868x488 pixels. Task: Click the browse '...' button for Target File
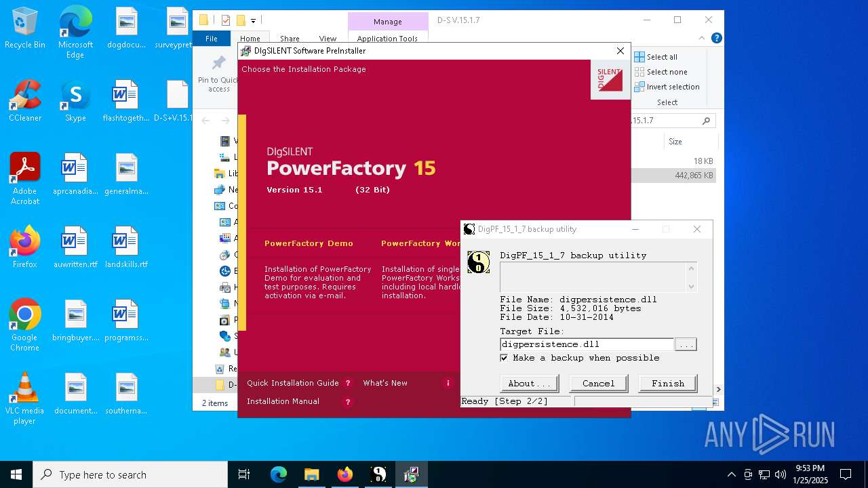tap(686, 344)
